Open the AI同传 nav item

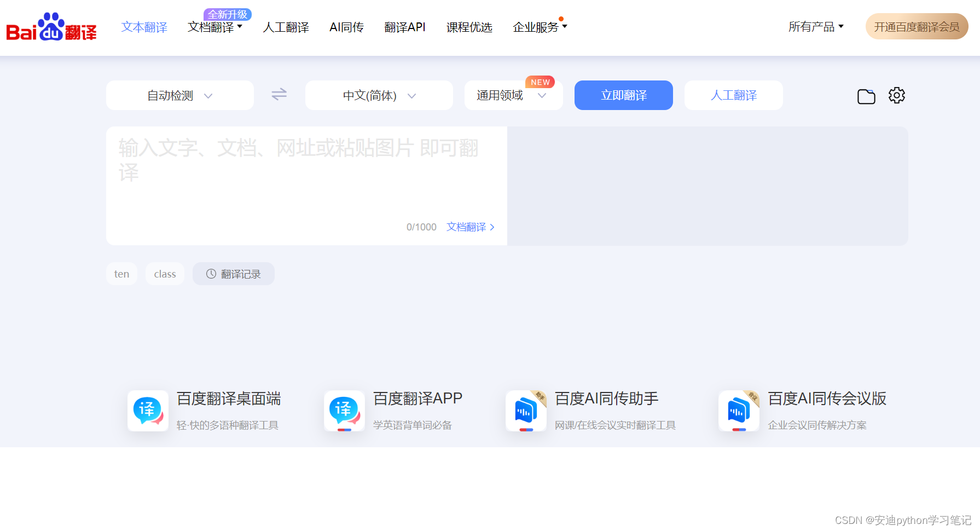(x=346, y=27)
